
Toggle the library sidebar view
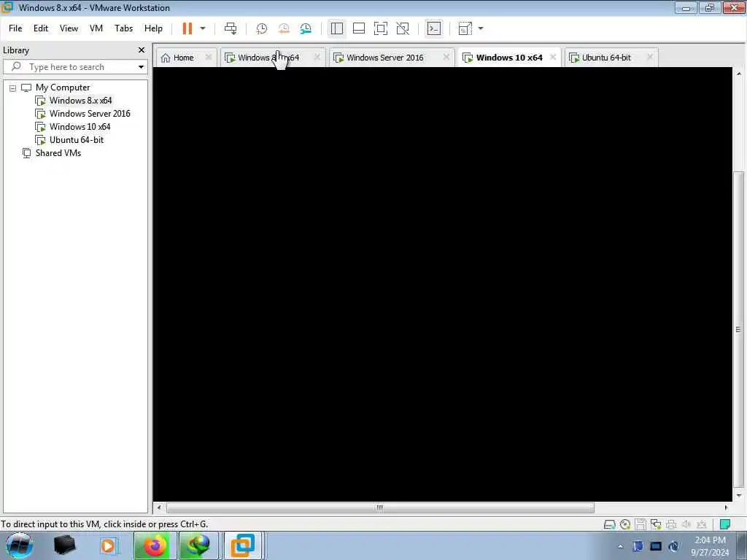point(337,28)
